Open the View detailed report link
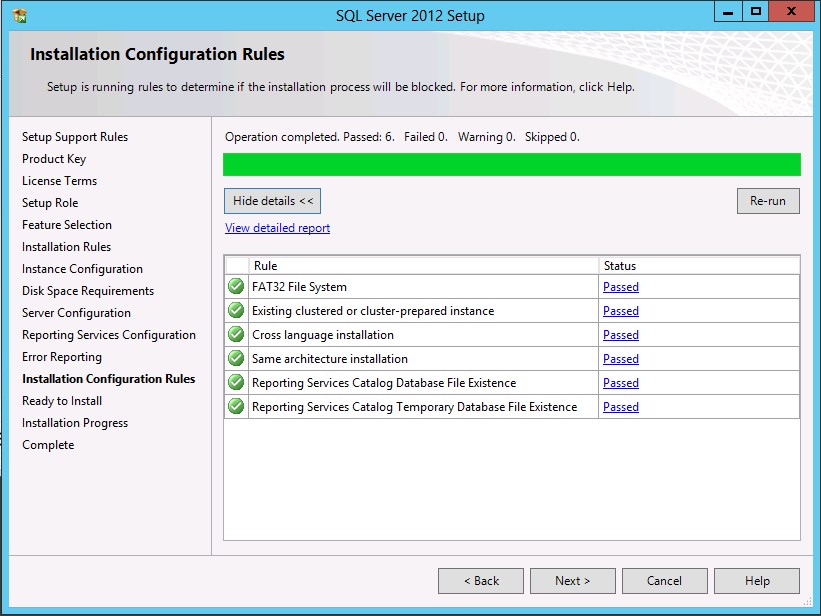 click(x=278, y=228)
